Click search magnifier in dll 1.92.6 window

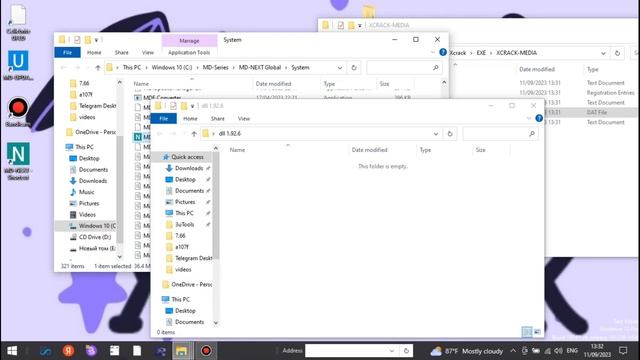click(x=531, y=134)
